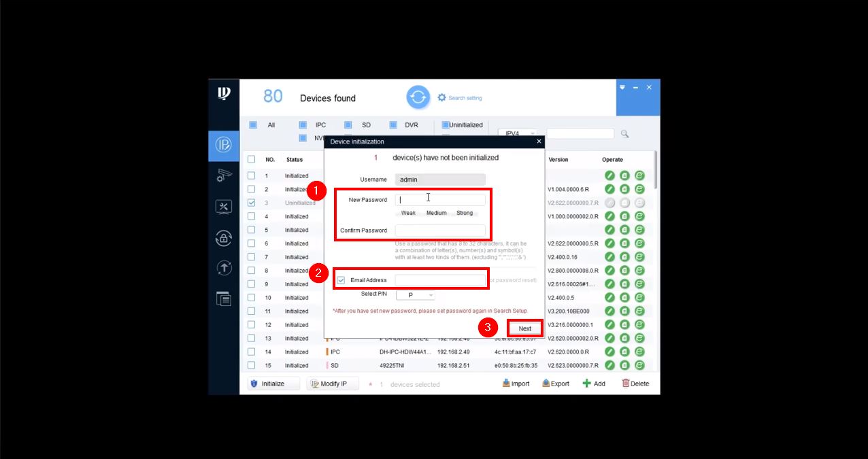The height and width of the screenshot is (459, 868).
Task: Focus the device search text box
Action: coord(580,134)
